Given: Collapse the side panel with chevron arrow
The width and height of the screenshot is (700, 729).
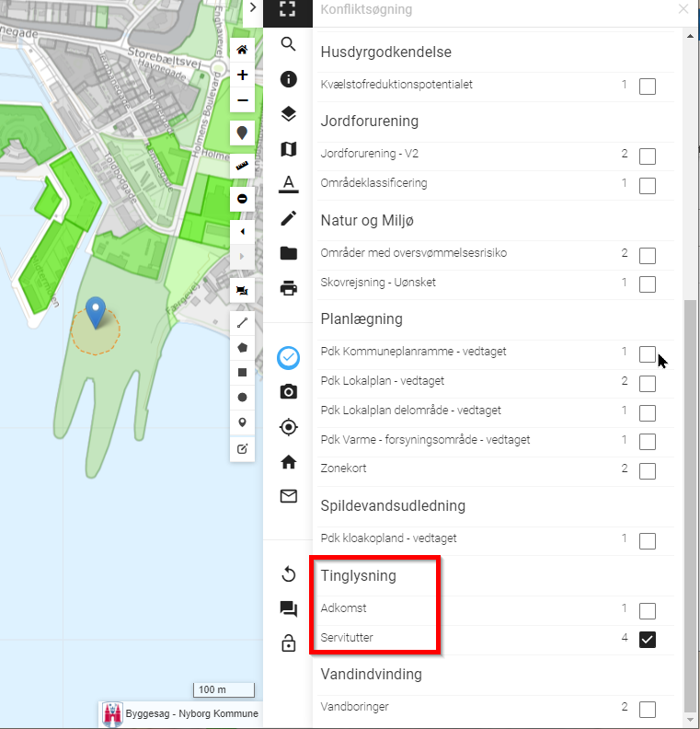Looking at the screenshot, I should coord(253,8).
